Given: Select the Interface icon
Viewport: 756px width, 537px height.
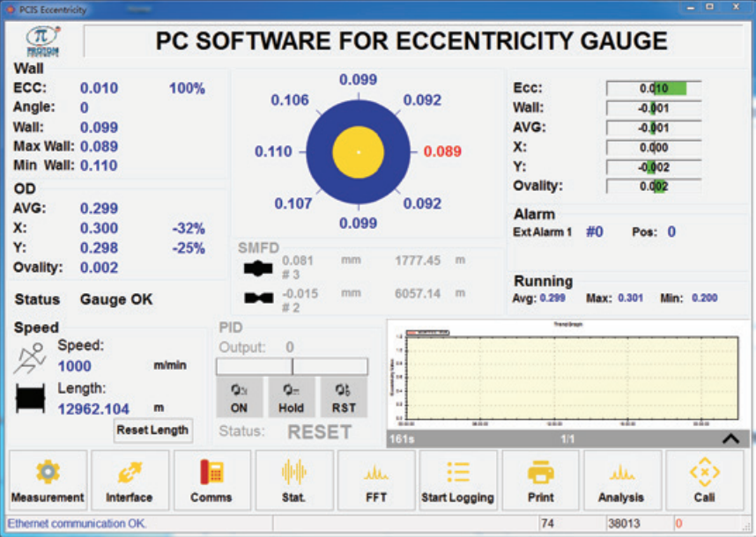Looking at the screenshot, I should click(130, 480).
